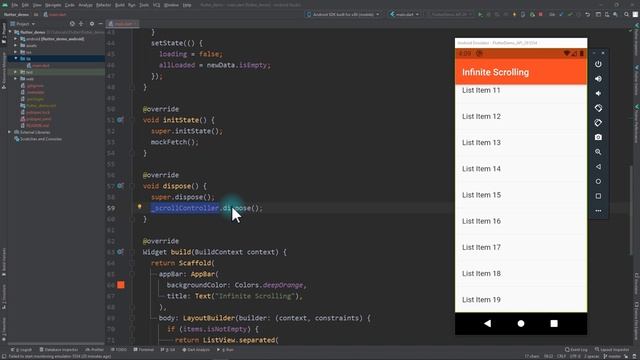640x360 pixels.
Task: Open emulator extended controls (three dots)
Action: click(598, 211)
